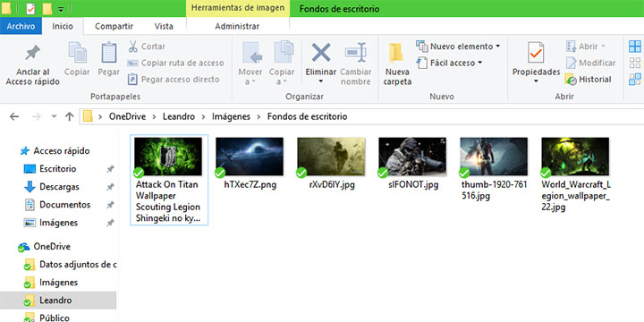Open the Customize Quick Access Toolbar arrow
The width and height of the screenshot is (644, 322).
(x=61, y=9)
